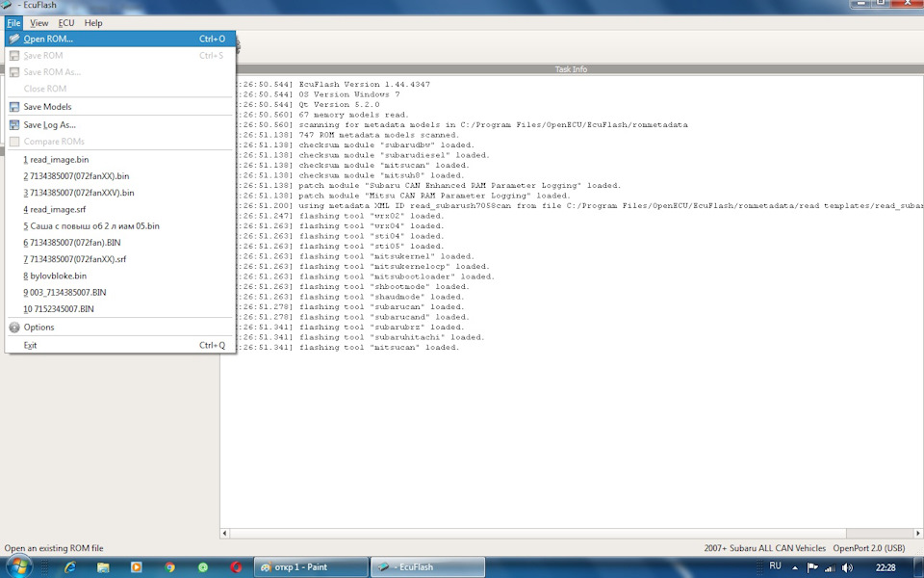Open recent file 7134385007(072fanXX).bin
The width and height of the screenshot is (924, 578).
120,176
